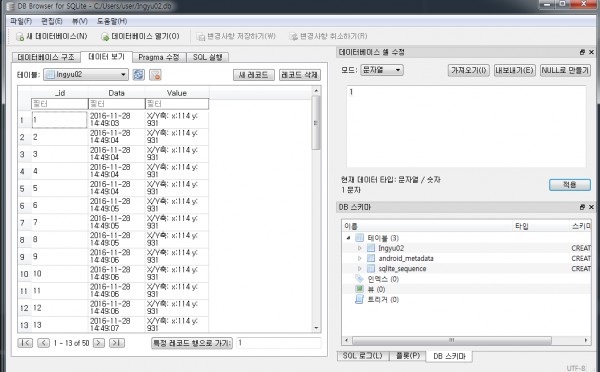Click the greyed Revert Changes toolbar button
The width and height of the screenshot is (600, 372).
[x=328, y=36]
